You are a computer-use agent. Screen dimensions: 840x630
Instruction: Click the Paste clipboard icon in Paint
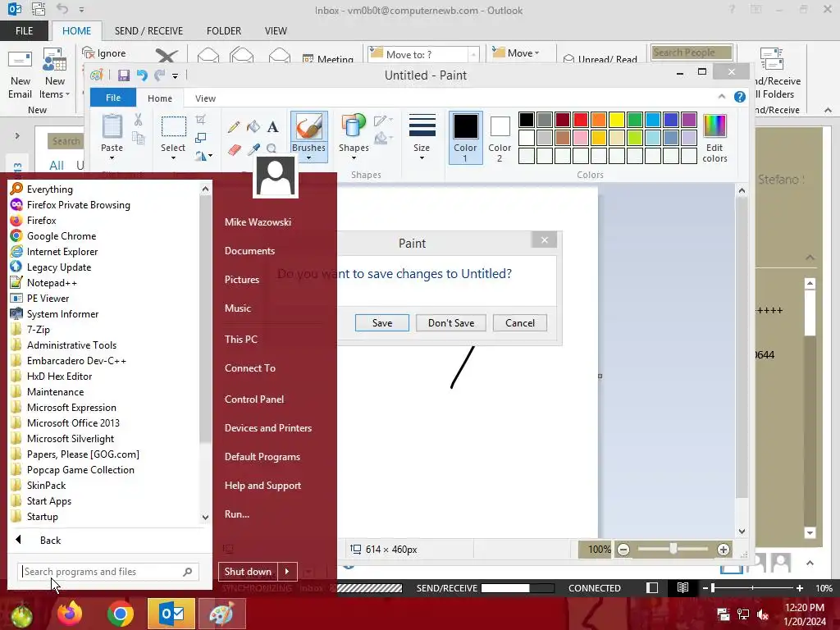click(112, 127)
